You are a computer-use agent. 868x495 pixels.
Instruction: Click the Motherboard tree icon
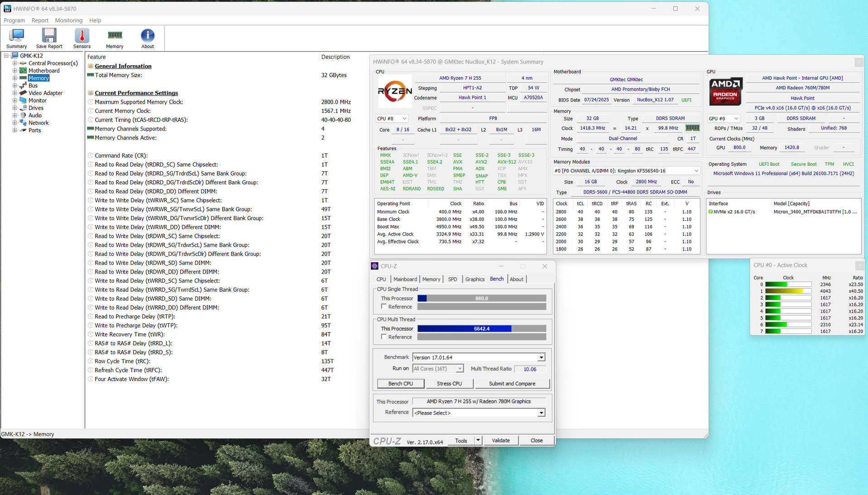pos(23,71)
